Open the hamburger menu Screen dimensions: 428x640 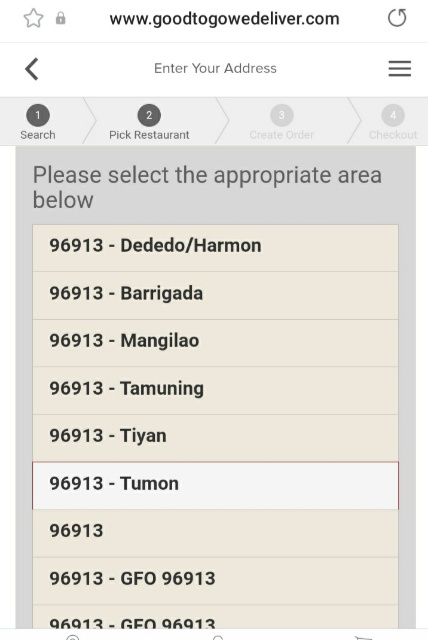tap(399, 68)
